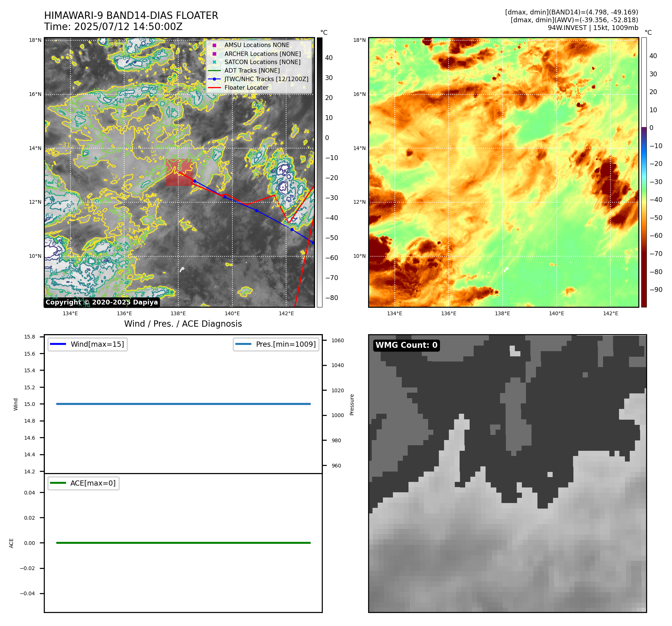Click the HIMAWARI-9 BAND14-DIAS FLOATER title
The height and width of the screenshot is (626, 672).
click(131, 16)
